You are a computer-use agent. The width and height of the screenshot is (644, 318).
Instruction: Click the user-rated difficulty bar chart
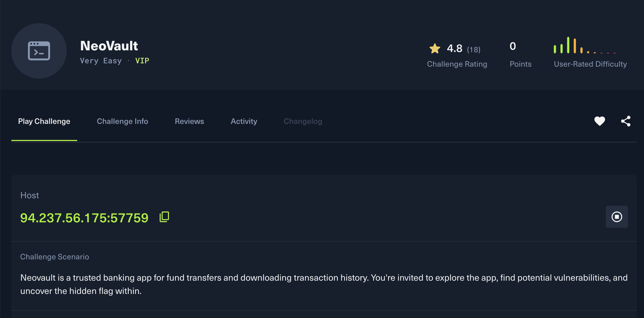(x=585, y=45)
